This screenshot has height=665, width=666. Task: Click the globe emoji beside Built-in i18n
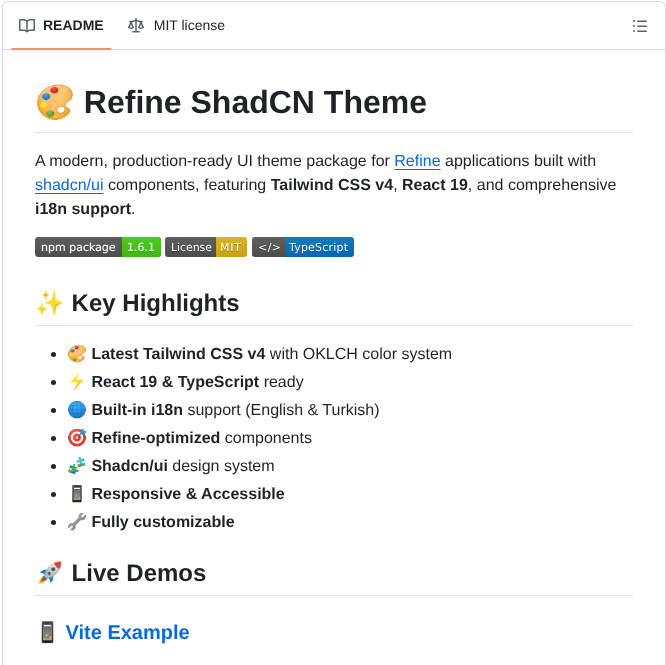pos(77,410)
